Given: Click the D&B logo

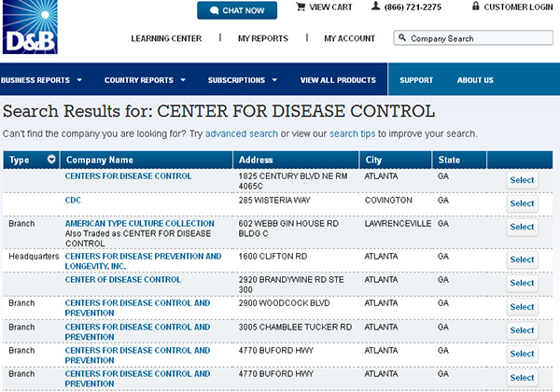Looking at the screenshot, I should pyautogui.click(x=23, y=28).
